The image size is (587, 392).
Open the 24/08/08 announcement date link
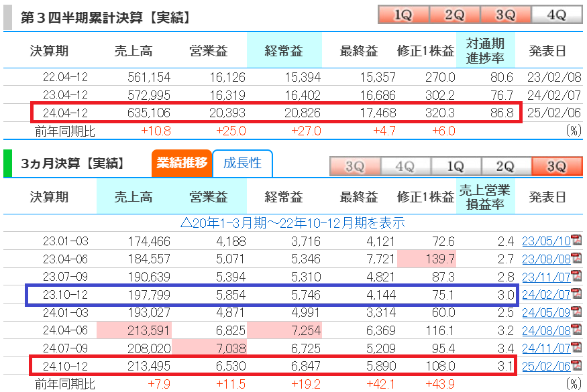(x=546, y=330)
